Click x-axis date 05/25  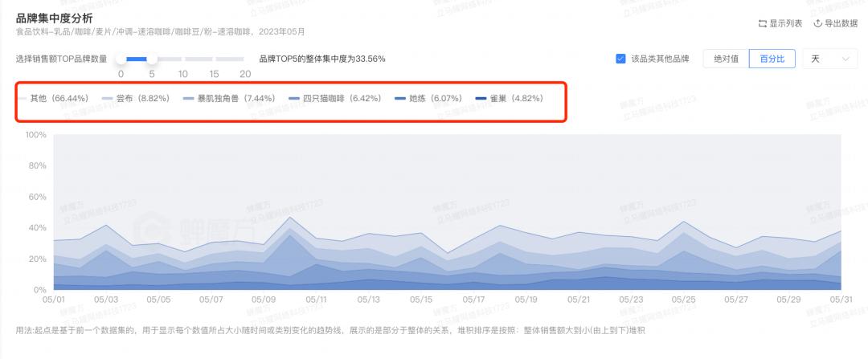tap(683, 300)
